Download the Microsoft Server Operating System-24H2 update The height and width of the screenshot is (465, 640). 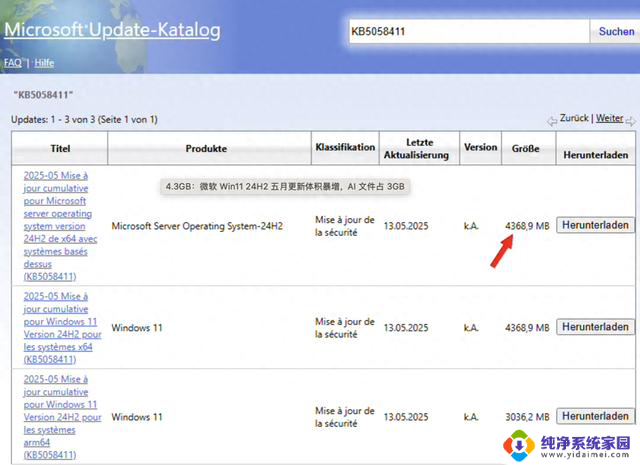click(595, 225)
